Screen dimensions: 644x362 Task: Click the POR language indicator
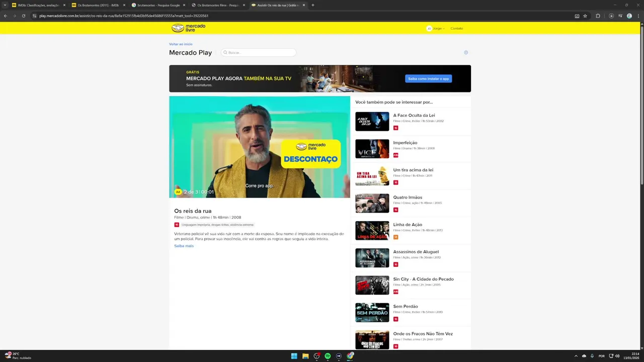click(602, 356)
